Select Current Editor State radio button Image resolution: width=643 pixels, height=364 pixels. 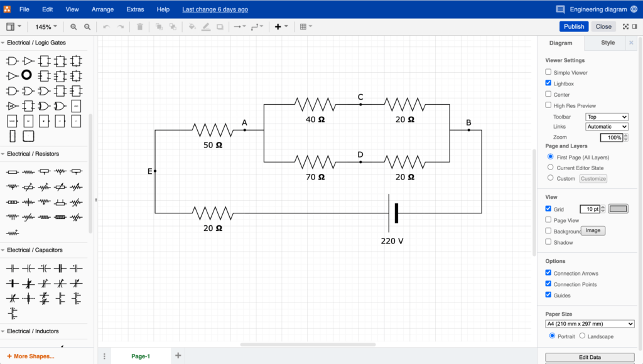pos(551,167)
